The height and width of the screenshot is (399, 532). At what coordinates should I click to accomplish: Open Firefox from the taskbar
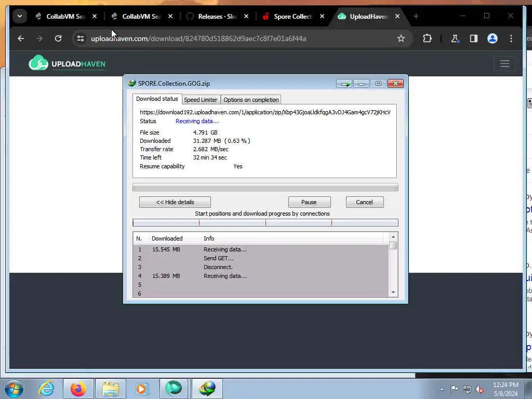tap(78, 389)
